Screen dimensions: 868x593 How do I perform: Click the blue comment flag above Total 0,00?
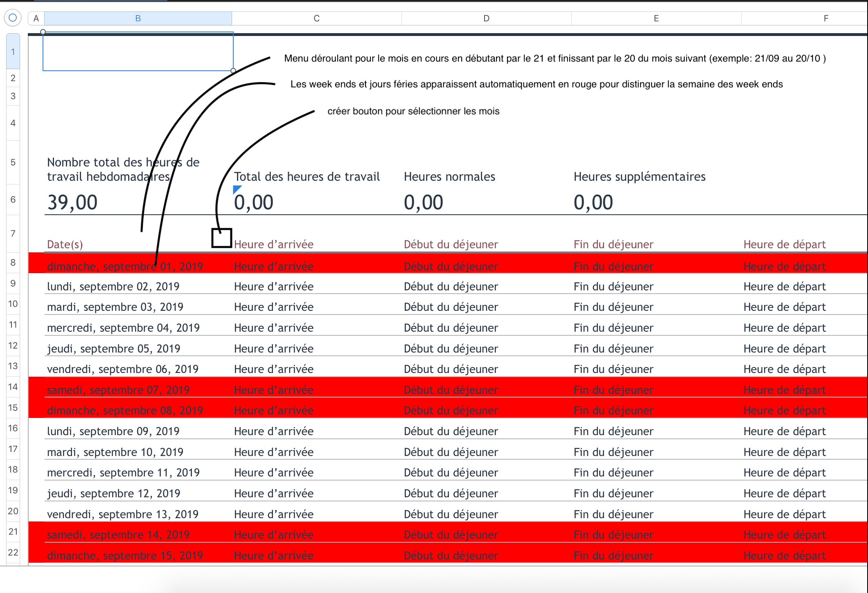point(236,189)
